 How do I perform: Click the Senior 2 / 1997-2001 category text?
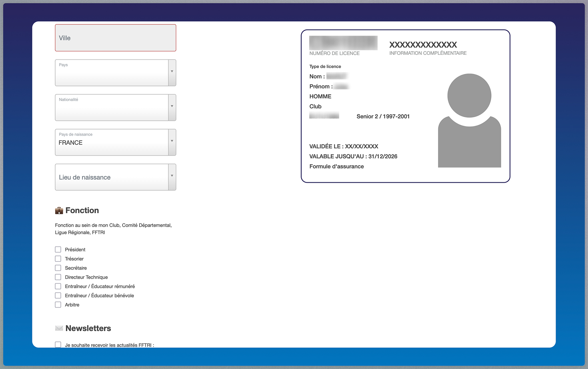click(x=383, y=116)
